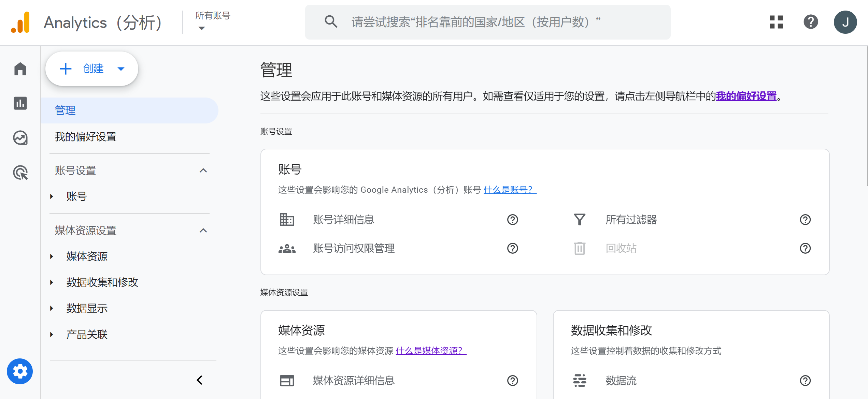868x399 pixels.
Task: Click the 媒体资源详细信息 card icon
Action: pyautogui.click(x=287, y=381)
